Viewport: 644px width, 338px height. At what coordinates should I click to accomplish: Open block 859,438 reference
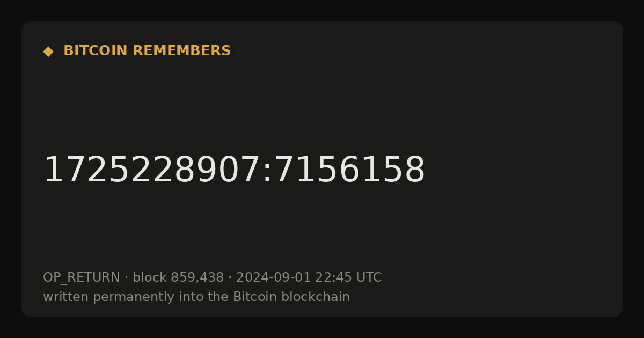[178, 277]
